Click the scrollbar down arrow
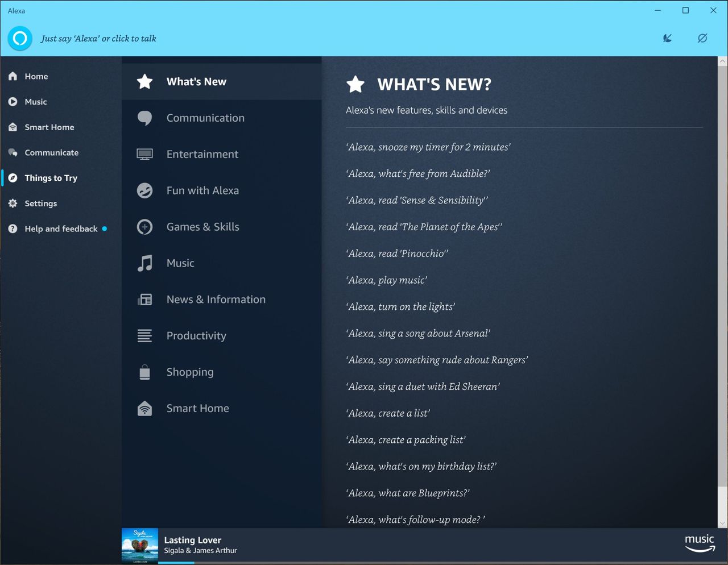Image resolution: width=728 pixels, height=565 pixels. pyautogui.click(x=722, y=524)
